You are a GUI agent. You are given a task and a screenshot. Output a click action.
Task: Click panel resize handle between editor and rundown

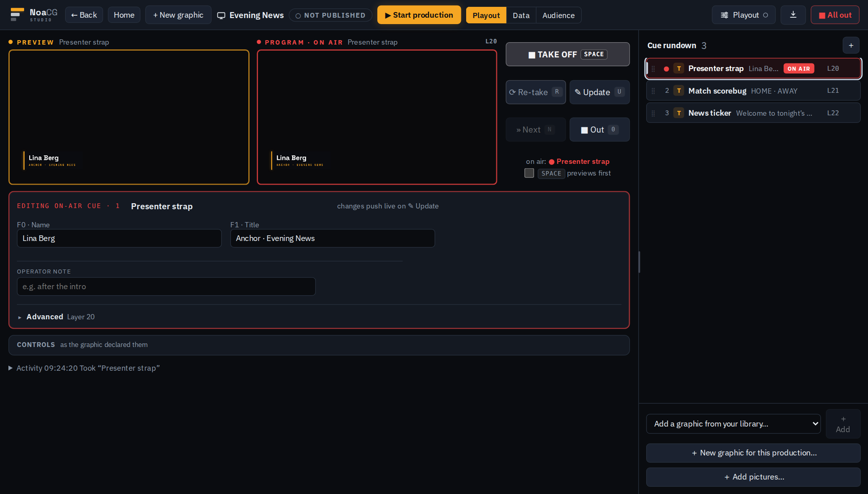click(639, 262)
